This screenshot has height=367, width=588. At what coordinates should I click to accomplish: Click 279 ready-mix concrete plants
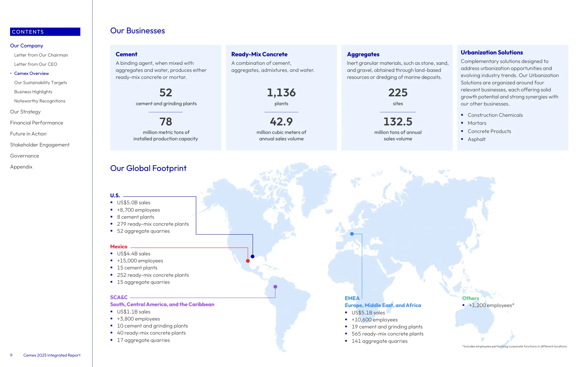pos(153,224)
